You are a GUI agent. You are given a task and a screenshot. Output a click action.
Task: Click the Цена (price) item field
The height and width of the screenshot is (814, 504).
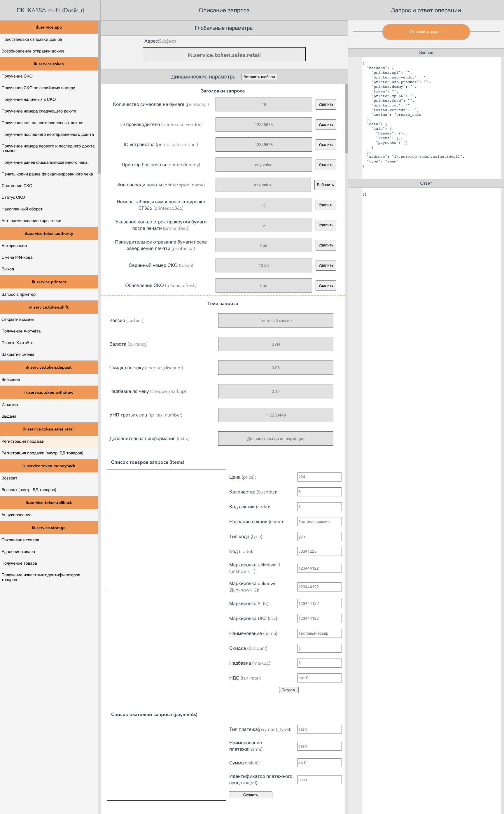tap(319, 477)
